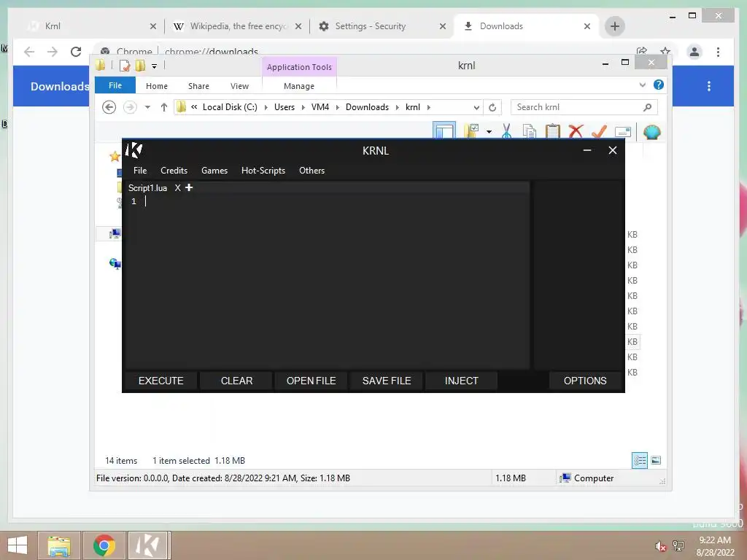
Task: Open the Credits menu in KRNL
Action: coord(174,171)
